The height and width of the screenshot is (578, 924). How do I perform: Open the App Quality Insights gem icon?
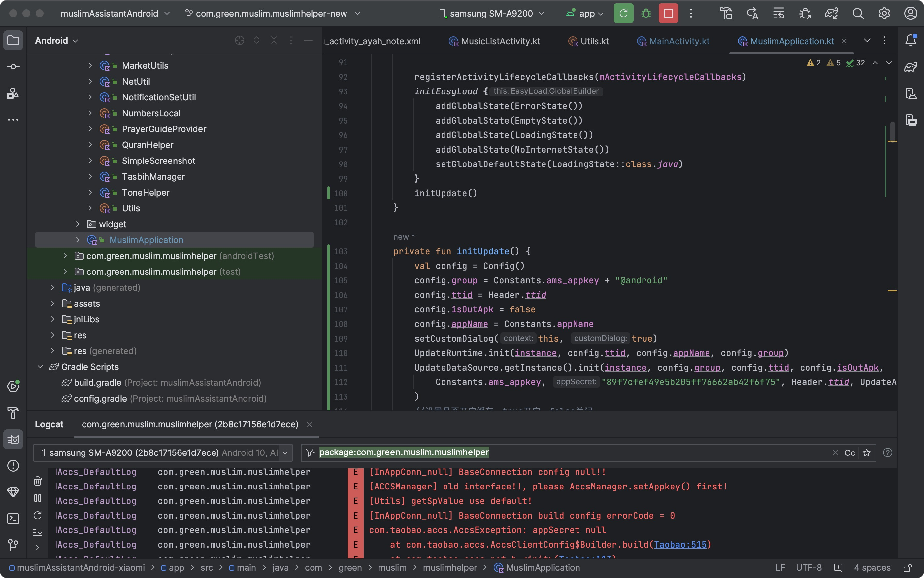[13, 492]
